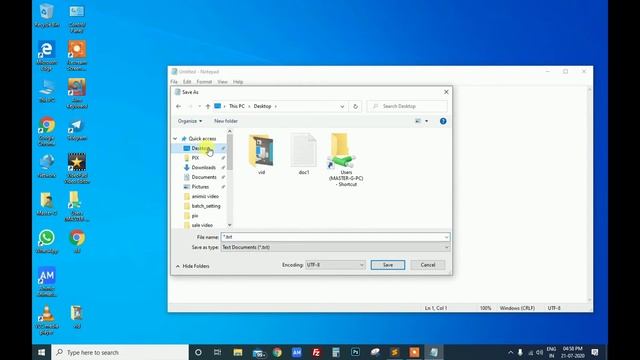The height and width of the screenshot is (360, 640).
Task: Click the Search Desktop field
Action: (x=407, y=106)
